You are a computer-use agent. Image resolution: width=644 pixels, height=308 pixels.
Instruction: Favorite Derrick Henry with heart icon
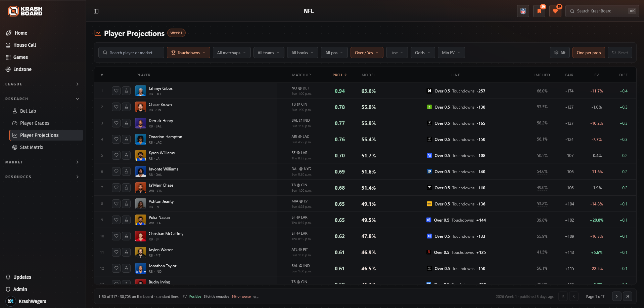[116, 123]
